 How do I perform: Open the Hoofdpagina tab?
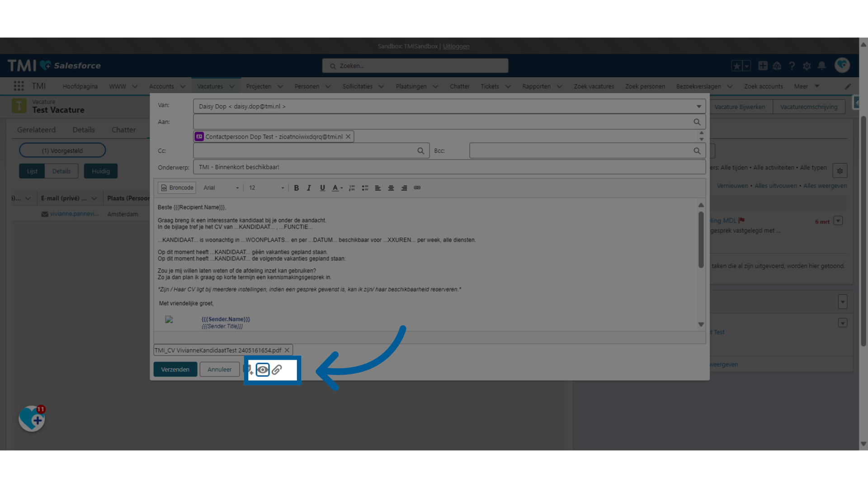click(80, 86)
